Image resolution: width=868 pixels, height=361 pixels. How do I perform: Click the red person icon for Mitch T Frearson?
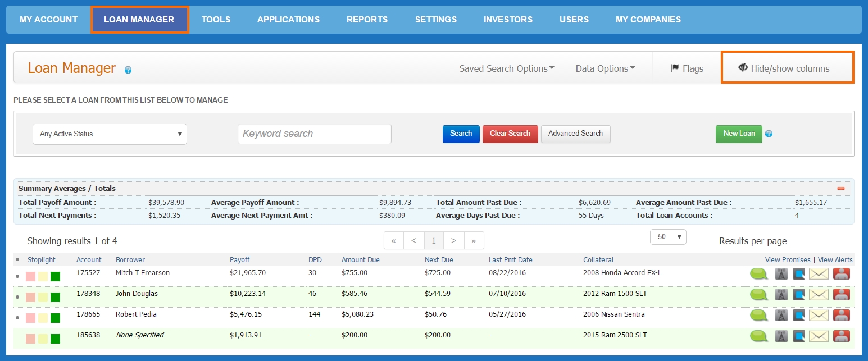(841, 273)
